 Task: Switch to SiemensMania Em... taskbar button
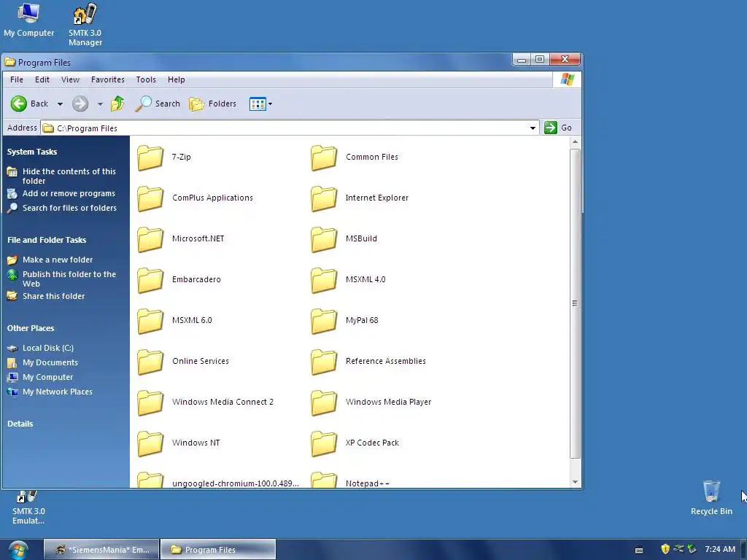click(x=101, y=550)
